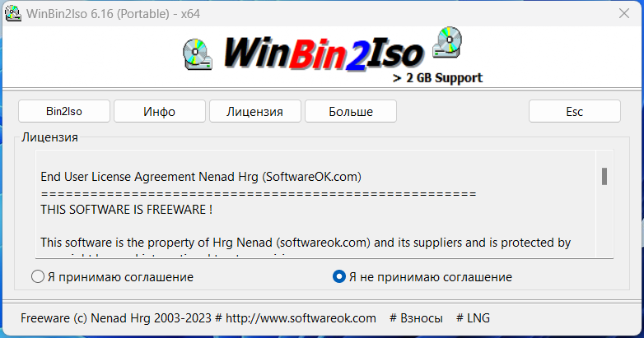This screenshot has height=338, width=644.
Task: Open the Инфо section
Action: [x=160, y=111]
